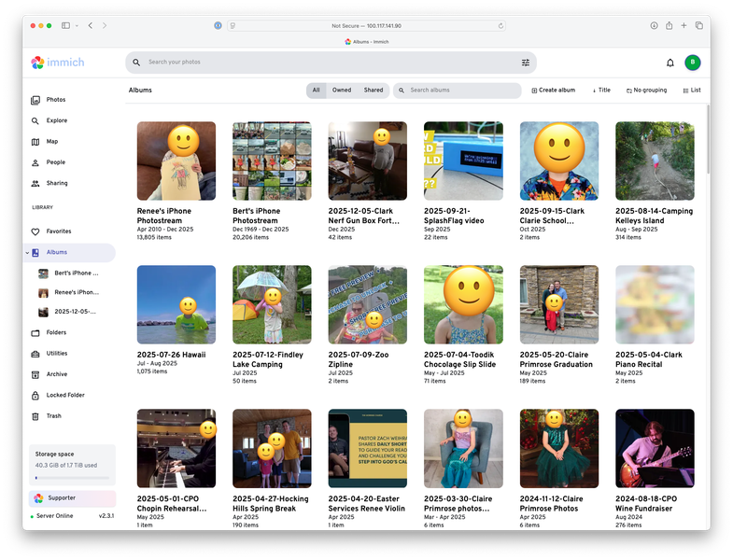Show Safari tab overview
The height and width of the screenshot is (560, 733).
pos(698,26)
